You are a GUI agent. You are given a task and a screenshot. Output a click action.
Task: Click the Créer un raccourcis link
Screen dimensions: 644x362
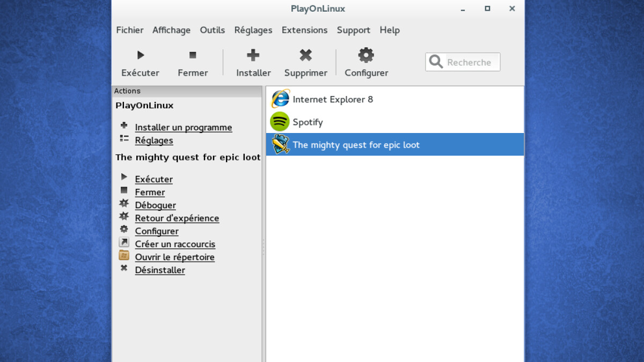click(x=175, y=244)
